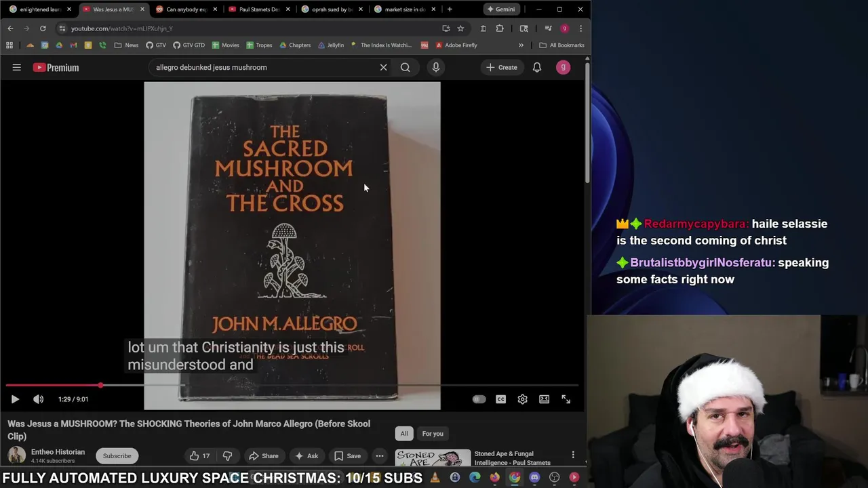Select the For you chip

click(x=433, y=434)
